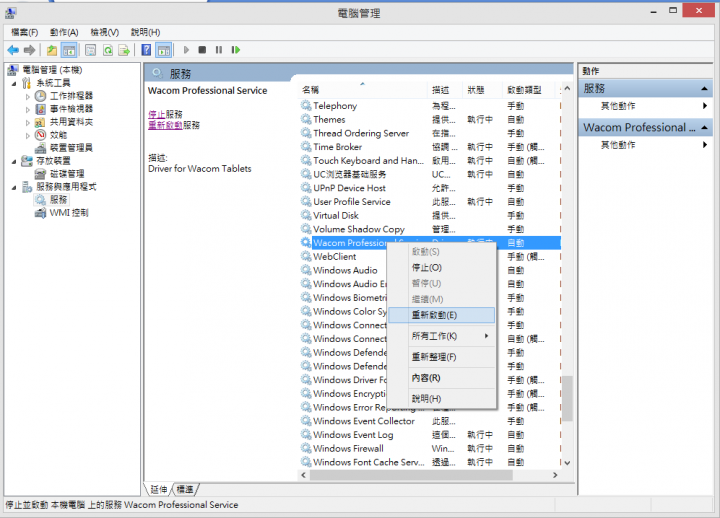
Task: Click the vertical scrollbar down arrow
Action: point(568,463)
